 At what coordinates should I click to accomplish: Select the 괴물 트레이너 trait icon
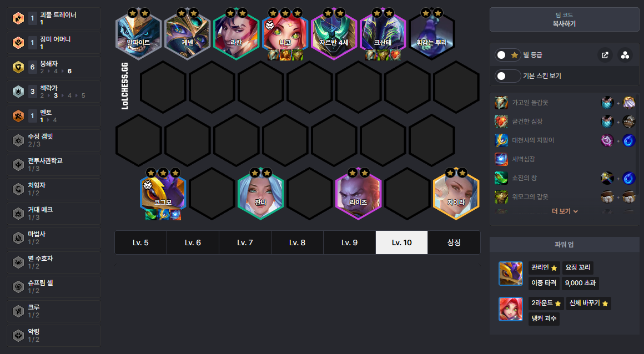18,18
